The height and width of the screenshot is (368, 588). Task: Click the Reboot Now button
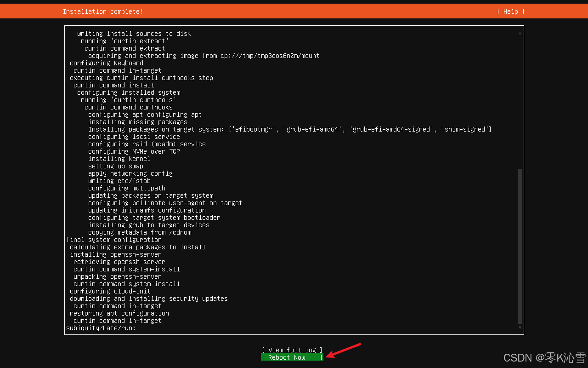pos(292,357)
